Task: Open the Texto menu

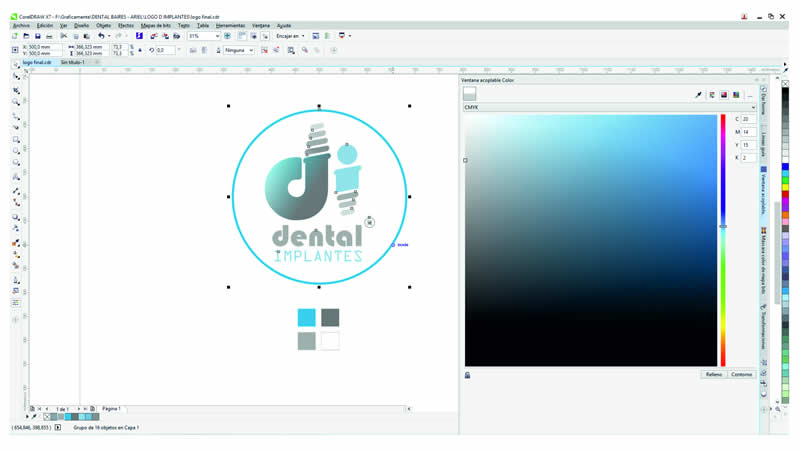Action: coord(184,26)
